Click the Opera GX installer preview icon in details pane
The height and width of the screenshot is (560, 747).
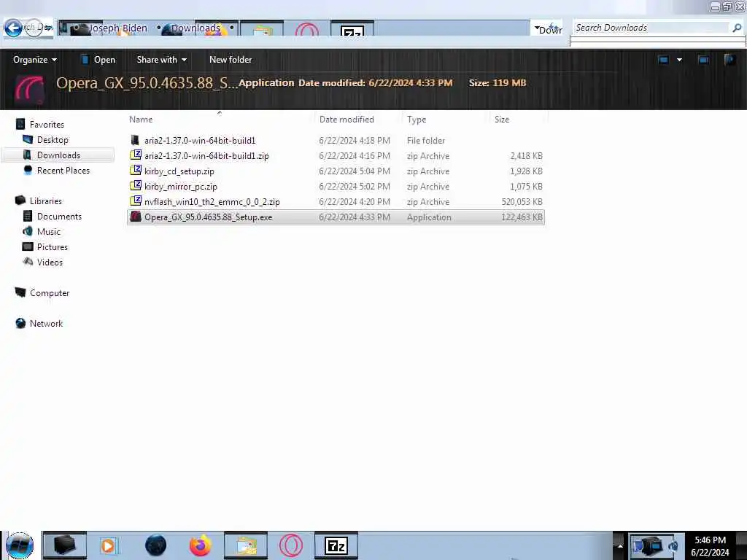[29, 89]
